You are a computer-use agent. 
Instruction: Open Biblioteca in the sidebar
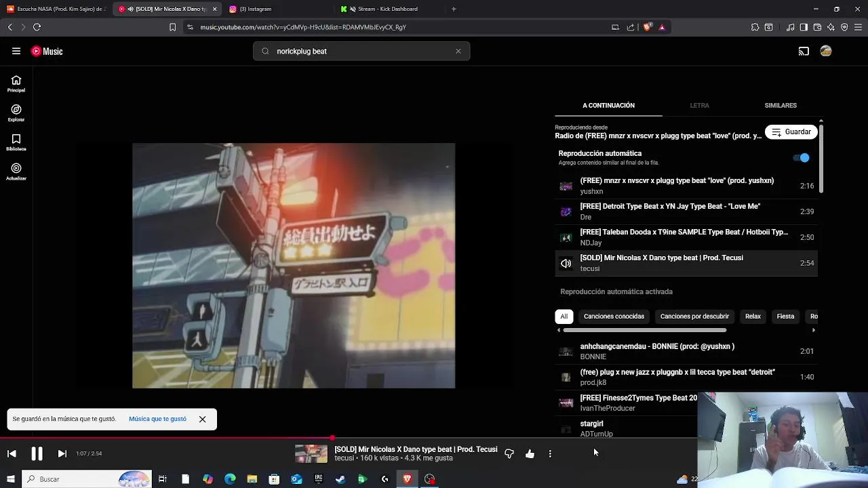pyautogui.click(x=16, y=142)
